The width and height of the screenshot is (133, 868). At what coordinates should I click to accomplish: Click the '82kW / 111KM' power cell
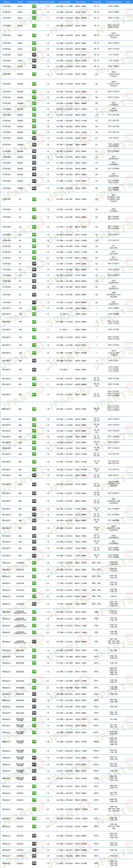(x=81, y=252)
